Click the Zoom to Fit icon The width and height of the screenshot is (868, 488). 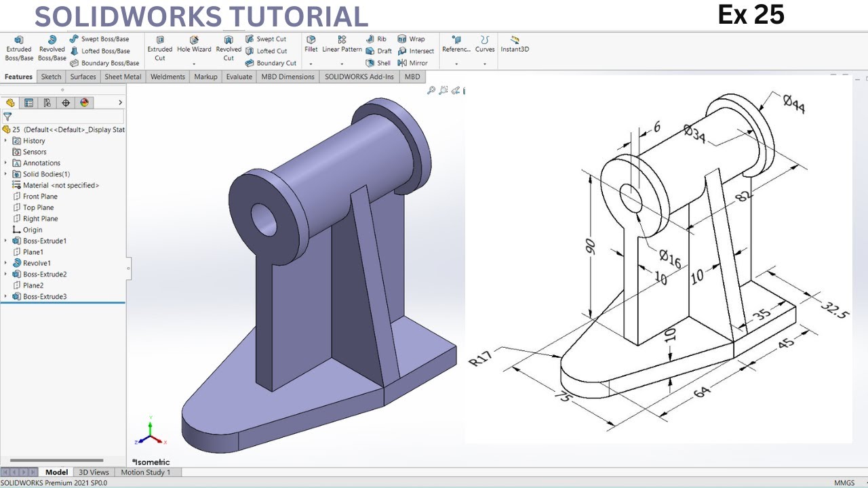point(431,90)
